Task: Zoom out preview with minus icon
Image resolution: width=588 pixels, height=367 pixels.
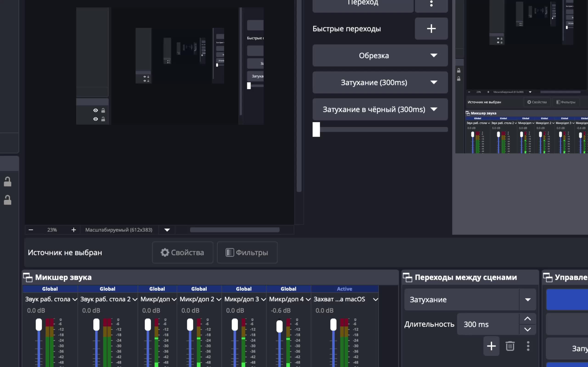Action: point(31,230)
